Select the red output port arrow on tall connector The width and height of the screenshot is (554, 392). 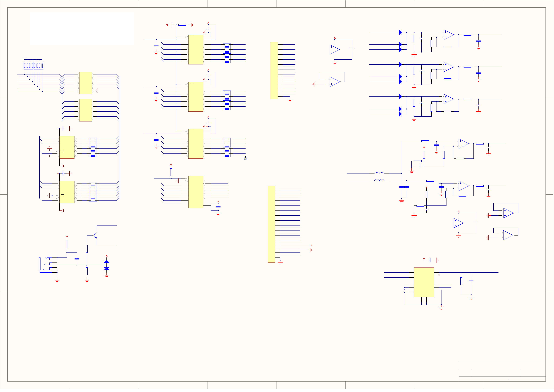pyautogui.click(x=311, y=245)
